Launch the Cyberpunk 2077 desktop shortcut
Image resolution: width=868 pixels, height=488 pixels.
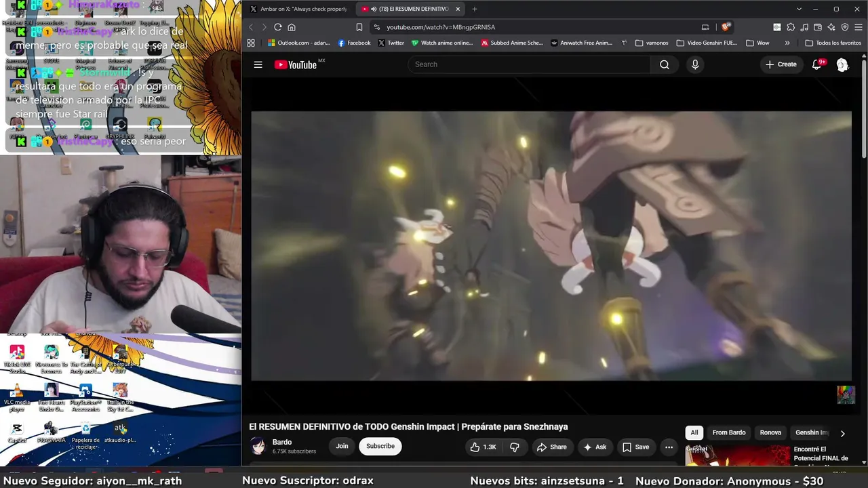[120, 359]
